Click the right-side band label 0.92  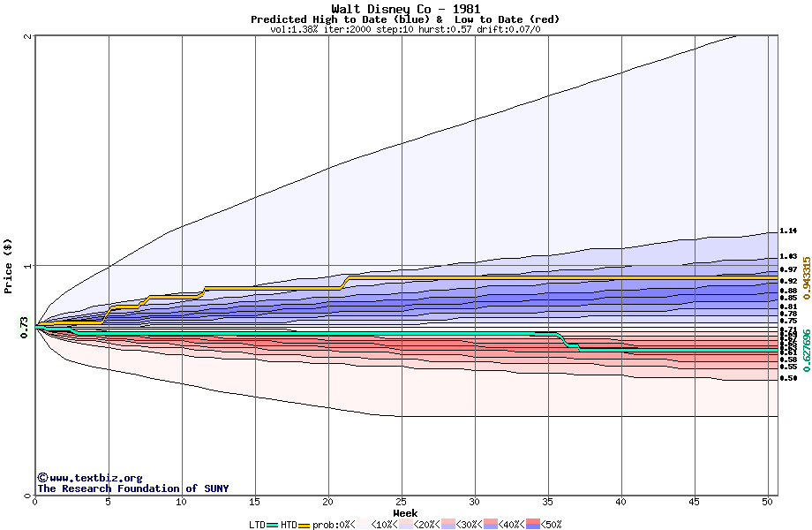coord(788,281)
